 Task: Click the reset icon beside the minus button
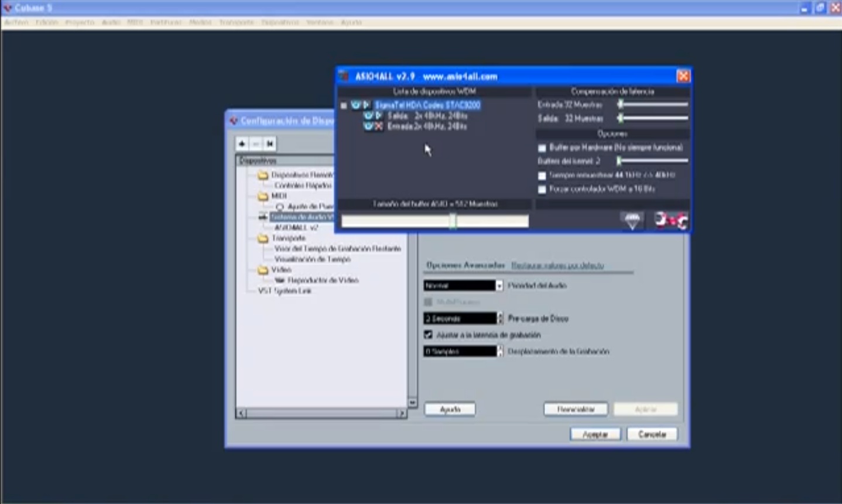[269, 143]
